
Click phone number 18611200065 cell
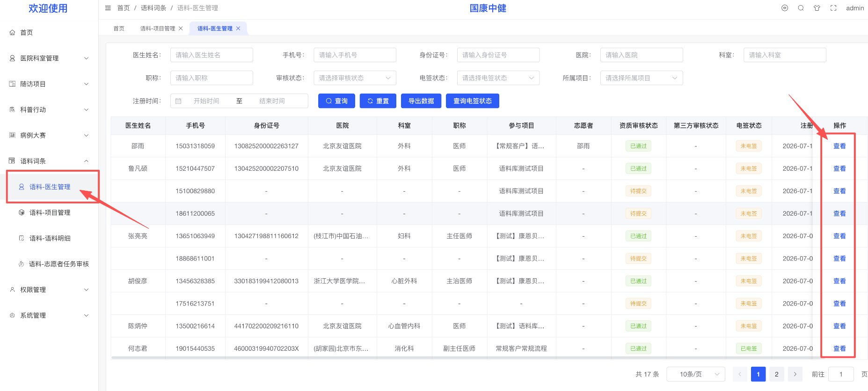(195, 214)
